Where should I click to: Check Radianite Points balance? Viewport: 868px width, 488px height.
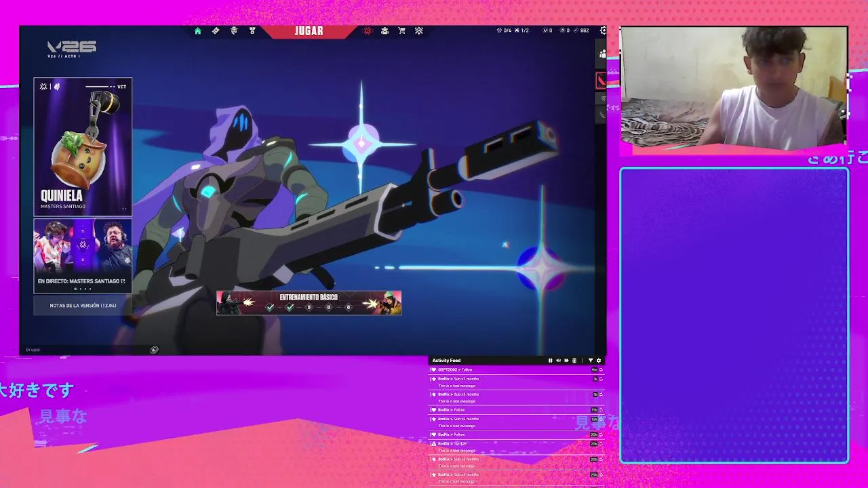566,30
